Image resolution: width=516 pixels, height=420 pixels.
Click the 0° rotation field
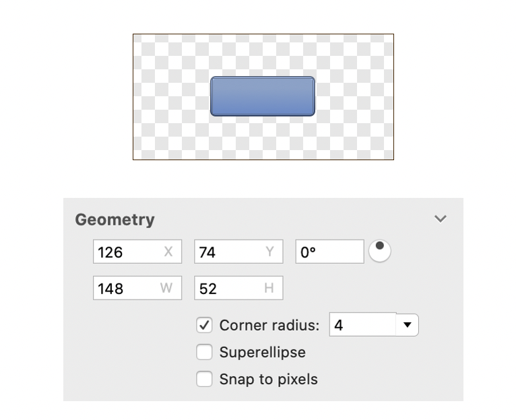pos(329,252)
